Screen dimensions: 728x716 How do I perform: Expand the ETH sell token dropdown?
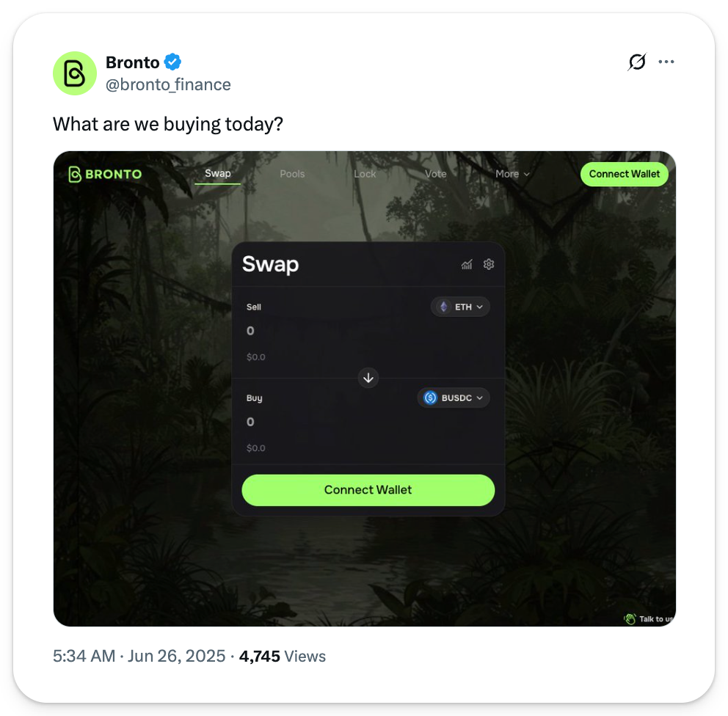coord(479,307)
